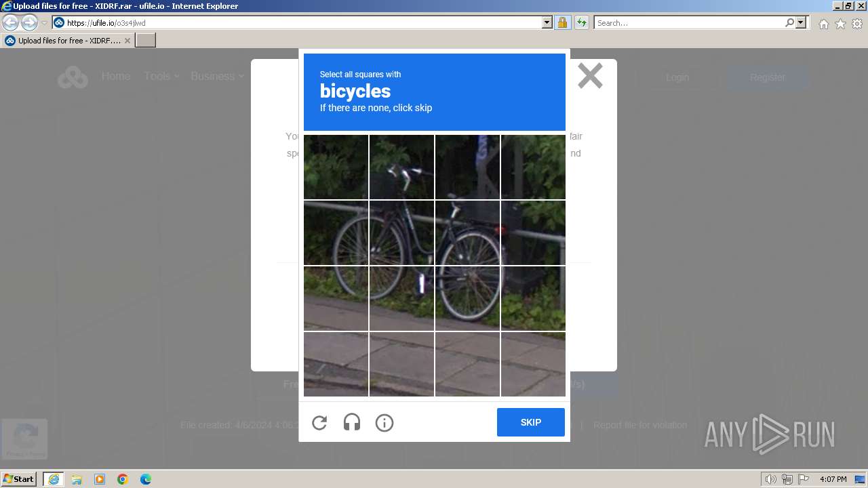
Task: Restore down the Internet Explorer window
Action: coord(848,6)
